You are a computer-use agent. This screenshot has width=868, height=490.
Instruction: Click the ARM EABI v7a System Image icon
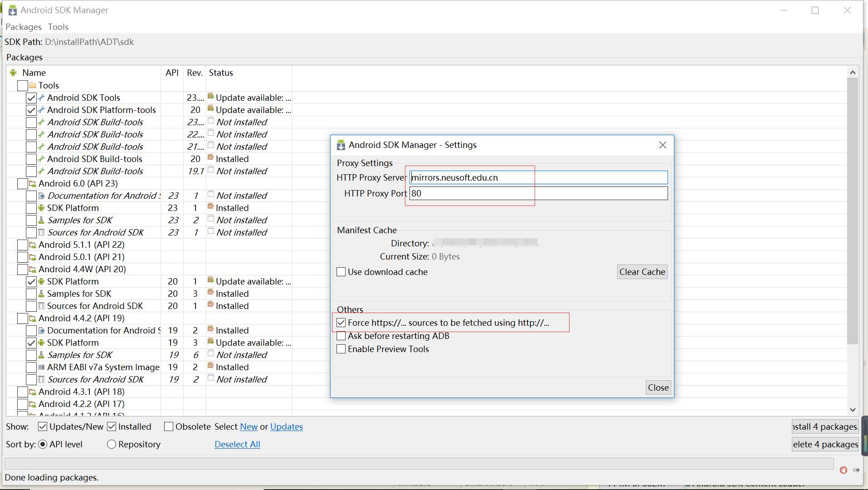pos(41,367)
